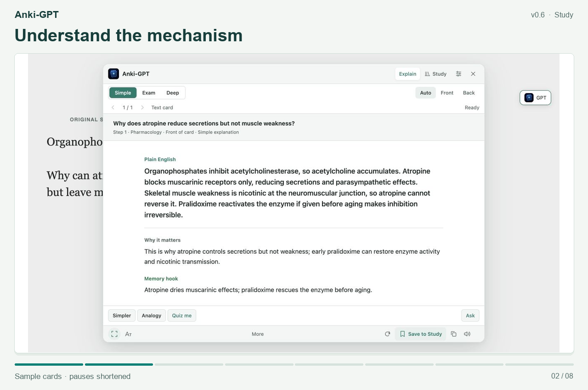The height and width of the screenshot is (390, 588).
Task: Click the 'Memory hook' heading
Action: tap(161, 279)
